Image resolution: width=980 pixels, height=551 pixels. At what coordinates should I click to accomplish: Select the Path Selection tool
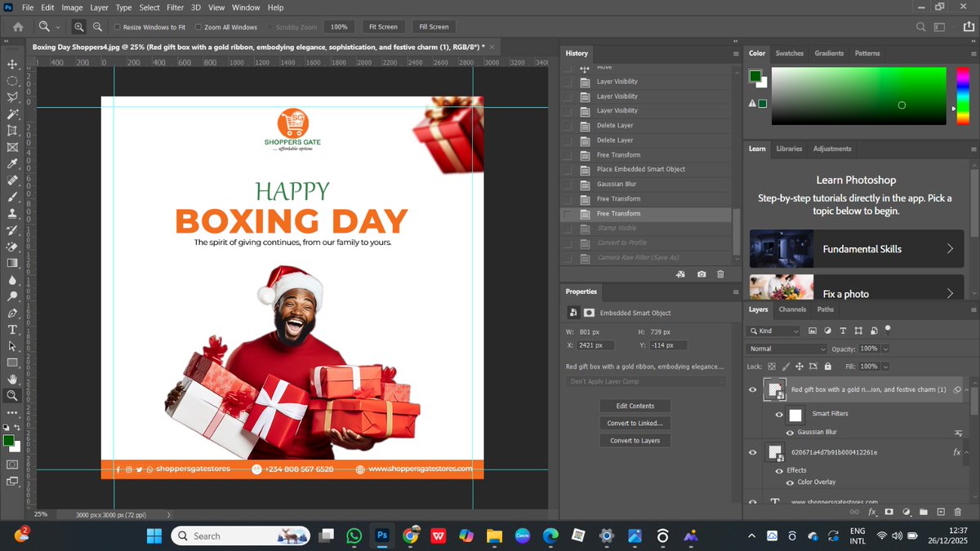(x=12, y=346)
